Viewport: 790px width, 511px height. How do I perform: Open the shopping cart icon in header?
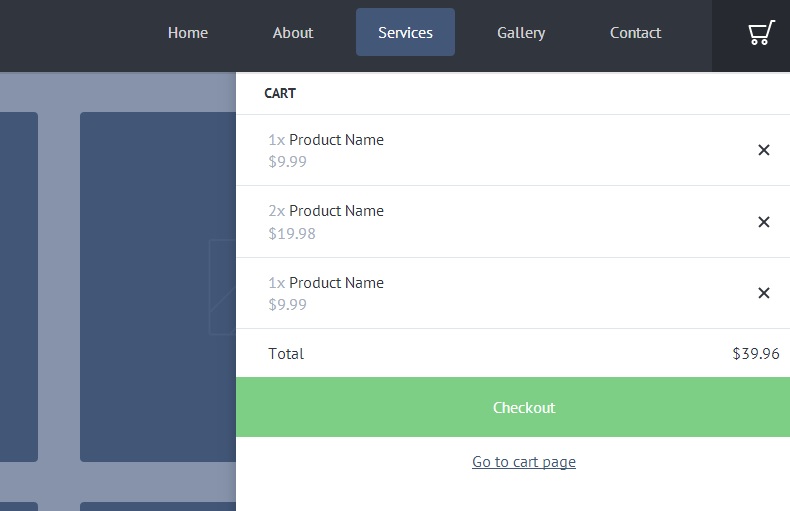point(761,34)
